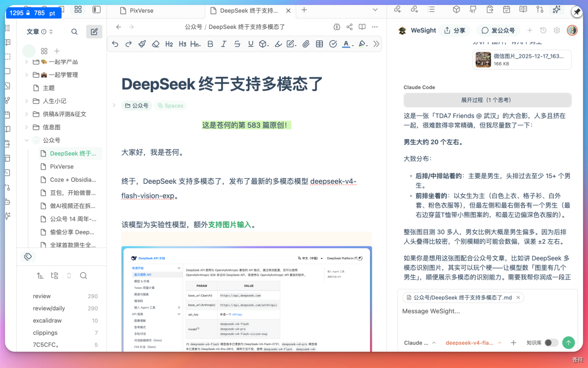The height and width of the screenshot is (368, 588).
Task: Toggle nested tags tree view icon
Action: coord(55,276)
